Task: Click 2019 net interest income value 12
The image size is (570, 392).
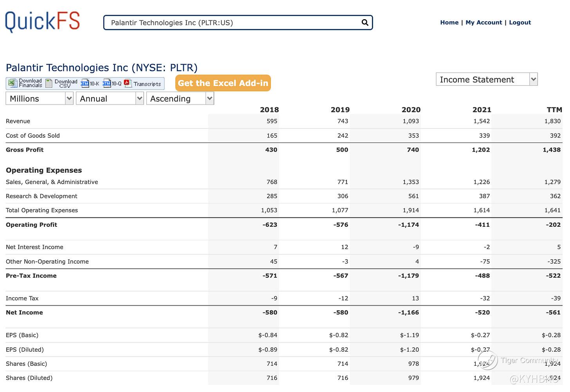Action: click(345, 247)
